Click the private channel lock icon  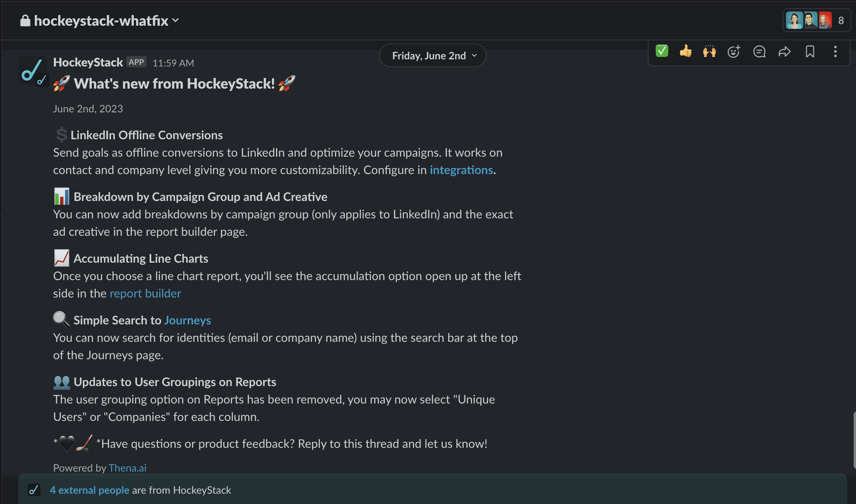[25, 21]
